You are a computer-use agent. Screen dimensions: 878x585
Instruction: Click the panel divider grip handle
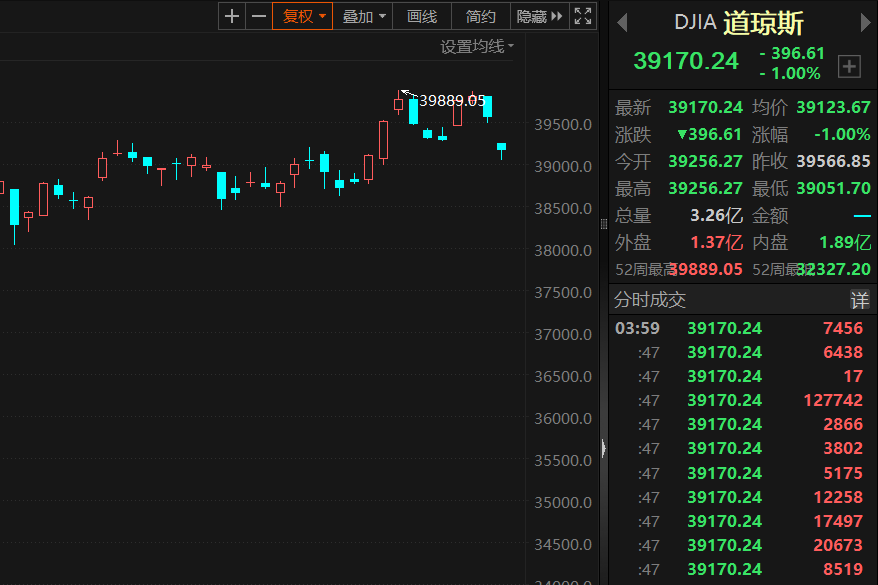click(x=603, y=448)
